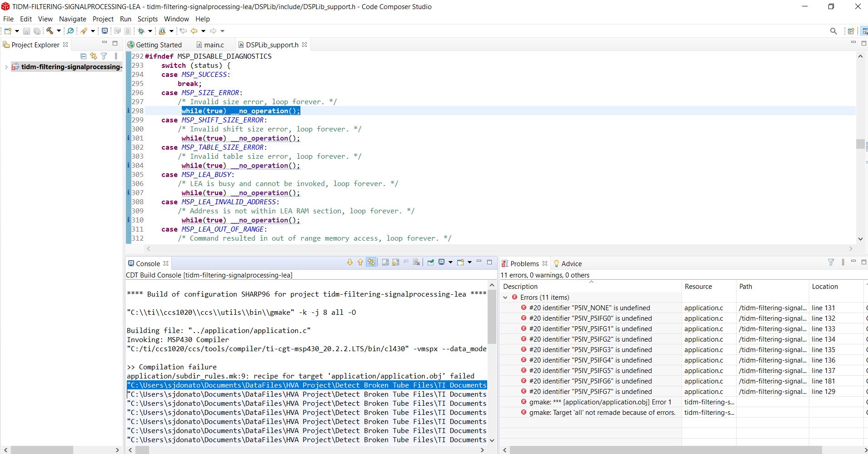Toggle Link with Editor in Project Explorer
Viewport: 868px width, 454px height.
94,56
